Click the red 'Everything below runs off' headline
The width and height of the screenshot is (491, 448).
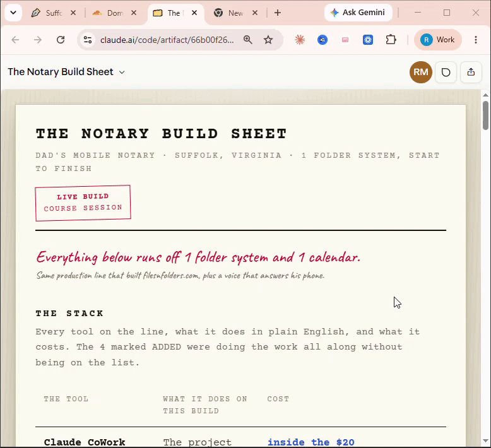click(x=198, y=257)
